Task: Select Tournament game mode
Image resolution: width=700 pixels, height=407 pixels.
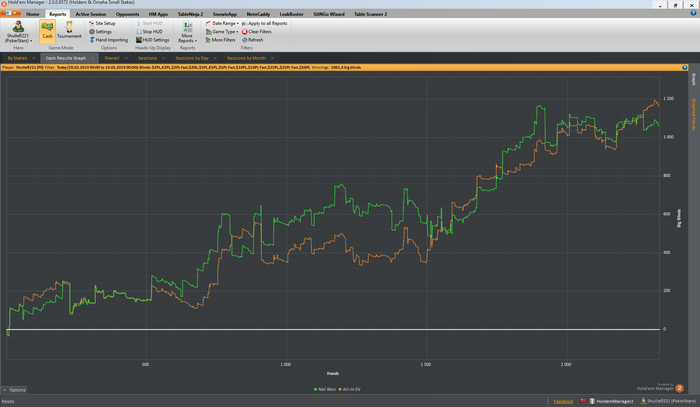Action: [x=69, y=30]
